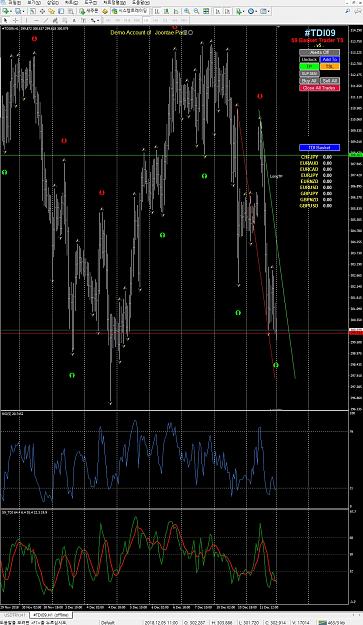Screen dimensions: 363x625
Task: Click the zoom out magnifier icon
Action: coord(196,11)
